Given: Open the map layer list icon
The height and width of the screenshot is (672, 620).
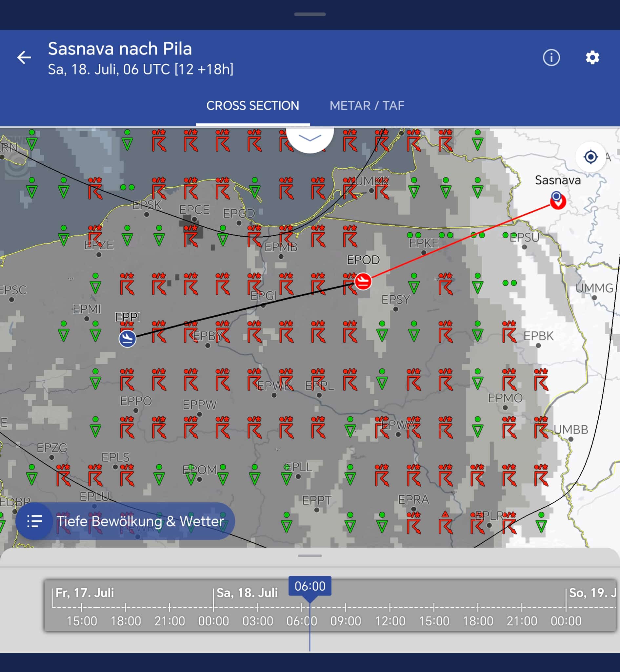Looking at the screenshot, I should (x=34, y=521).
